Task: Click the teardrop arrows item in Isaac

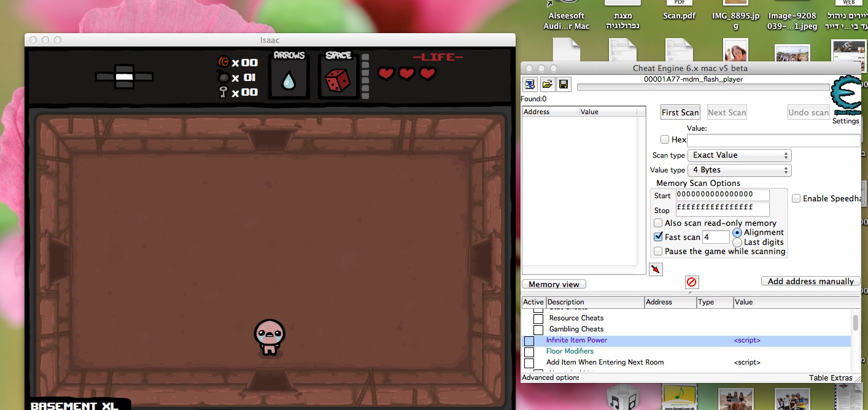Action: click(289, 80)
